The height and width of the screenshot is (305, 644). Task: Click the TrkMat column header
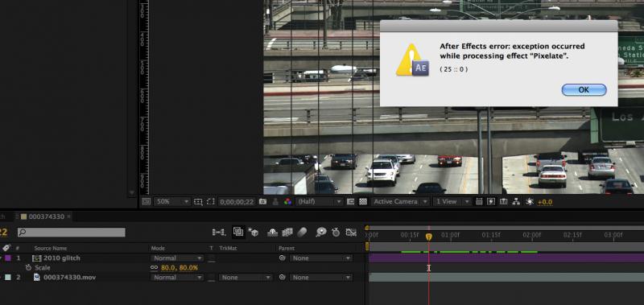coord(228,249)
